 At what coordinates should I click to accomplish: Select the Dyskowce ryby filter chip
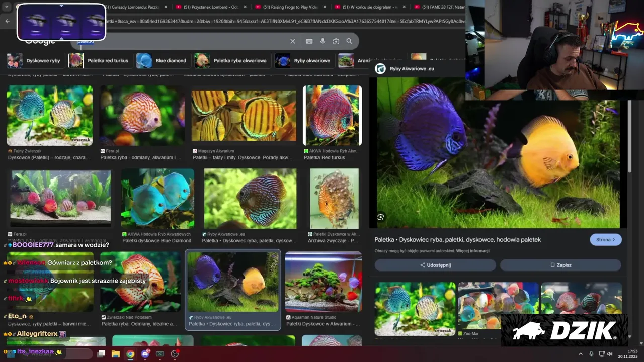(34, 61)
